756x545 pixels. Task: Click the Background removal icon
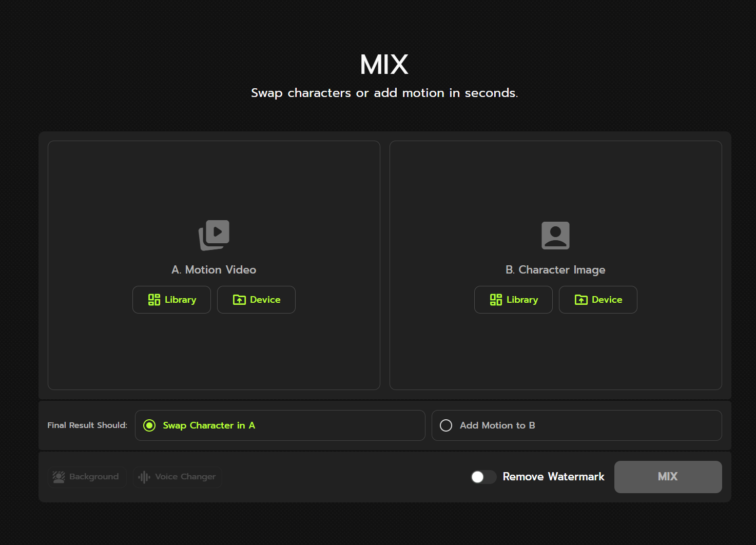[59, 477]
